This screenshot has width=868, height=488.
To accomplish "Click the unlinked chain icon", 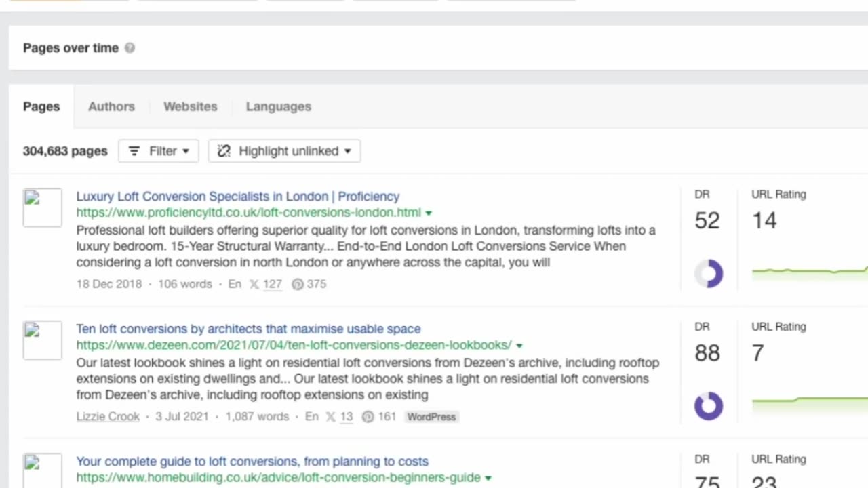I will (224, 151).
